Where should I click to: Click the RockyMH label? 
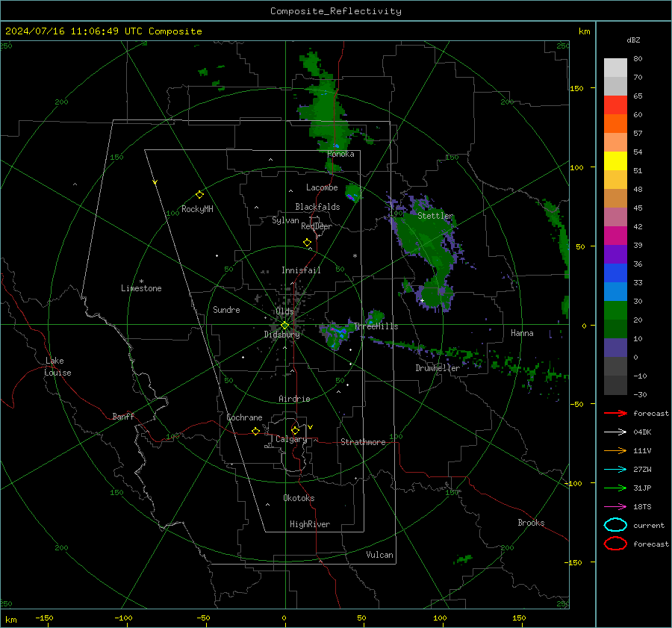pyautogui.click(x=197, y=209)
